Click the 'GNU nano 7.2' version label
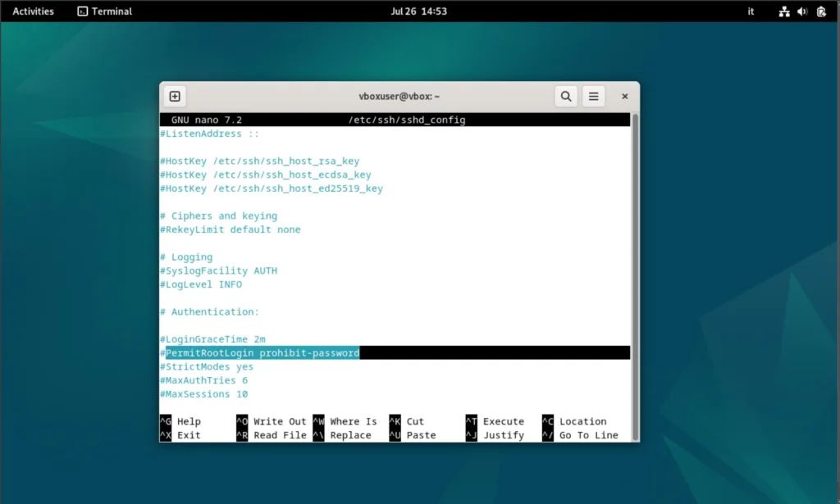 (x=207, y=120)
